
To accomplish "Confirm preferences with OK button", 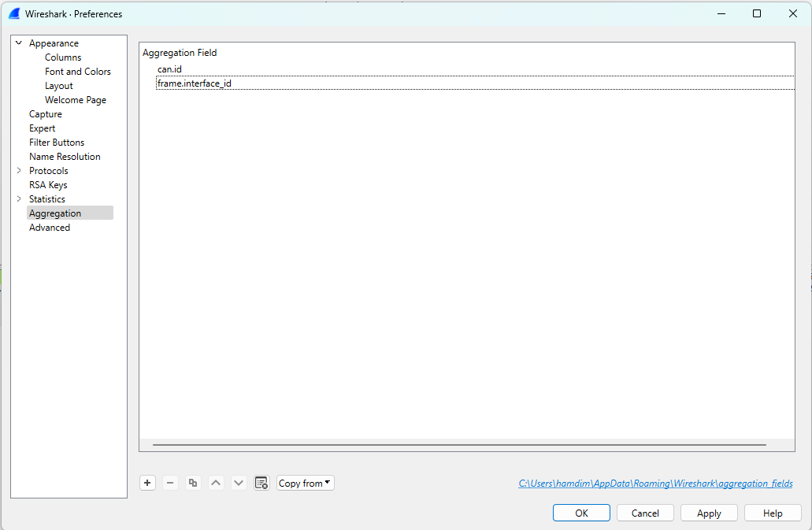I will pos(581,513).
